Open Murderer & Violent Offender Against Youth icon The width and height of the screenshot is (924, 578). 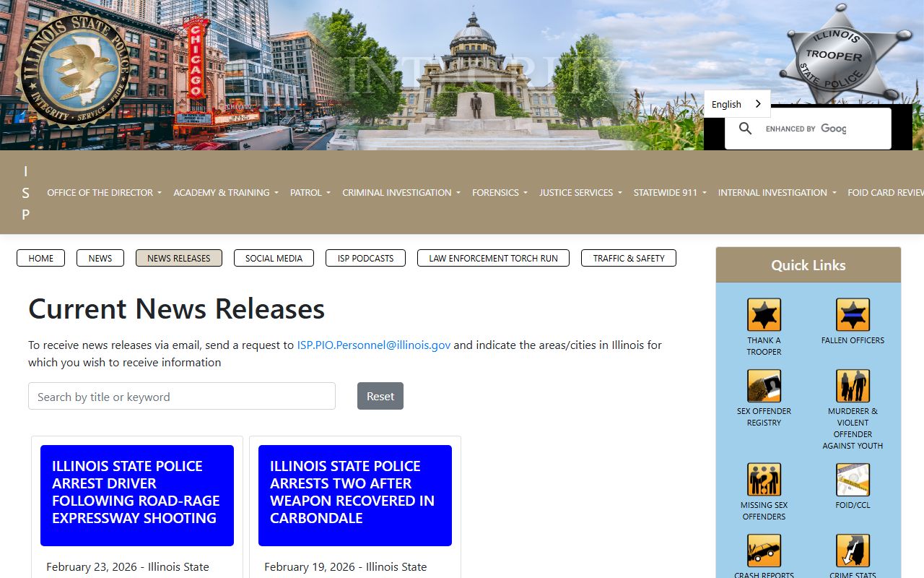(853, 386)
